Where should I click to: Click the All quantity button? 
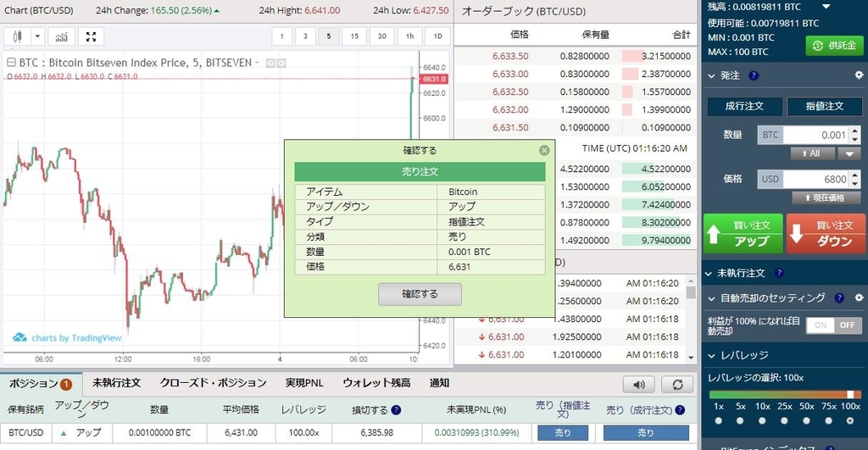click(x=812, y=153)
